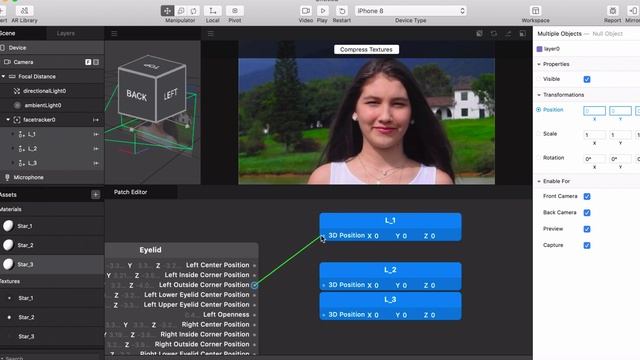Open the 3D viewport hamburger menu
This screenshot has height=360, width=640.
pyautogui.click(x=114, y=33)
